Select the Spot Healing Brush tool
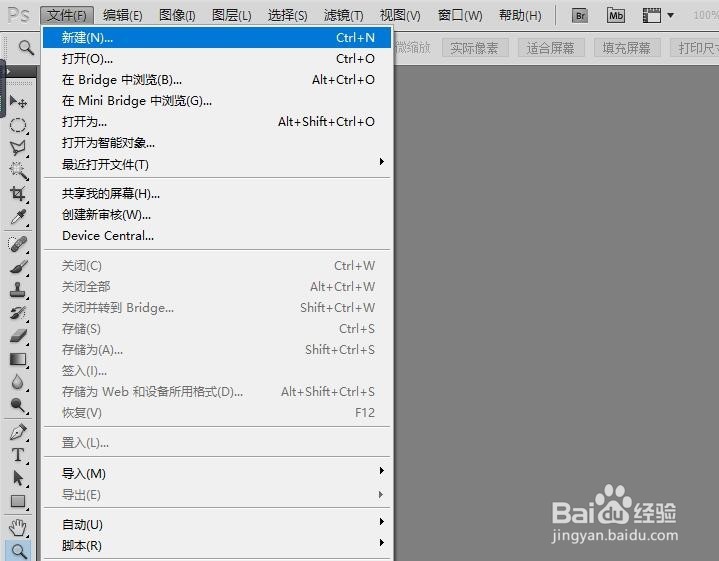The width and height of the screenshot is (719, 561). pos(18,244)
